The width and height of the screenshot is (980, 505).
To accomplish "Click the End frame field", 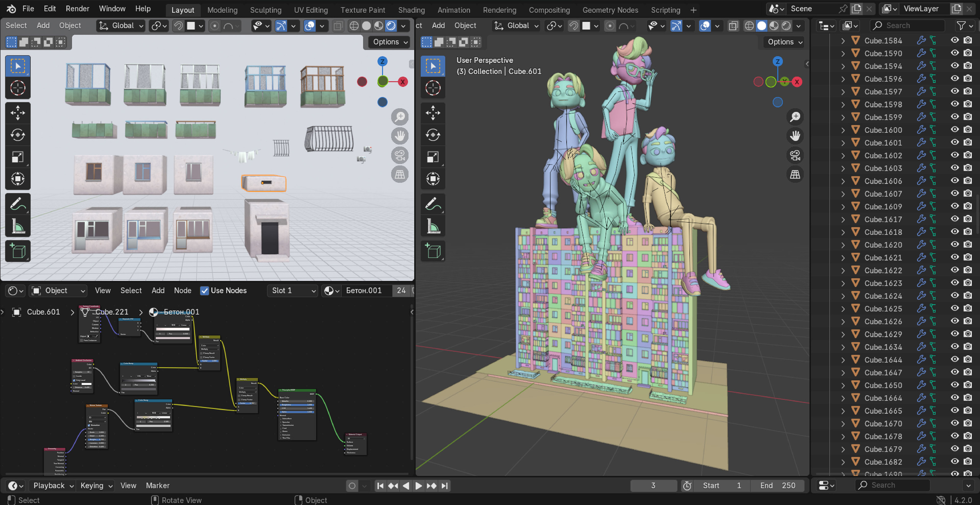I will [777, 485].
